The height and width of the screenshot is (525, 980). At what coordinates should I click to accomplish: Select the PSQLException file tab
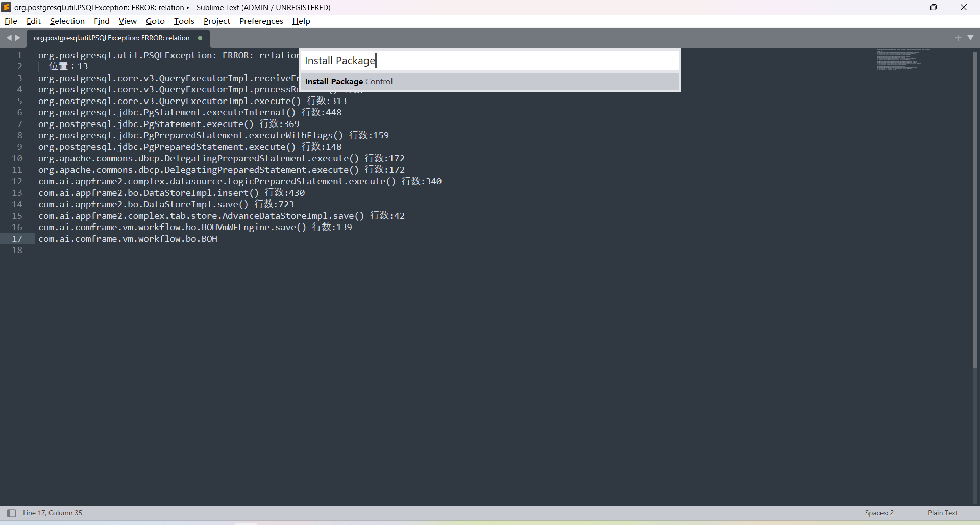(111, 38)
